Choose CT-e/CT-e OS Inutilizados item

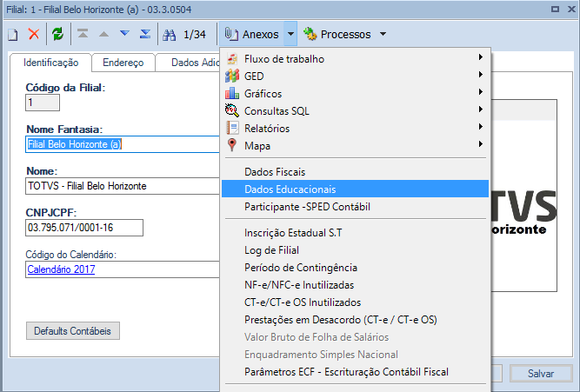pos(355,302)
